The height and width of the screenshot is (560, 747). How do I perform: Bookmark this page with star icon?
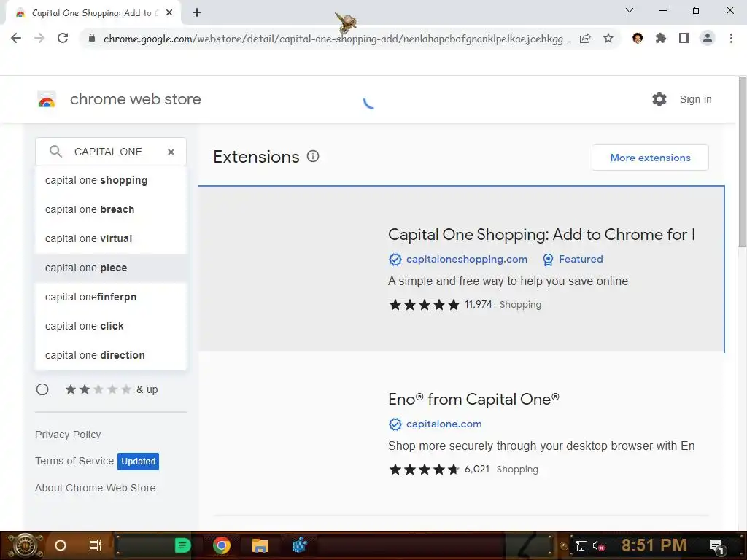(608, 38)
